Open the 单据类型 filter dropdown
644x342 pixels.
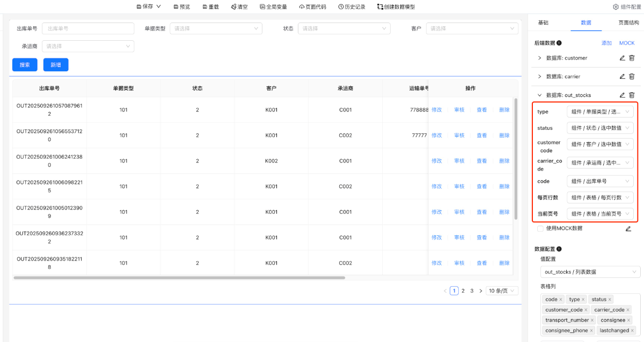tap(216, 28)
